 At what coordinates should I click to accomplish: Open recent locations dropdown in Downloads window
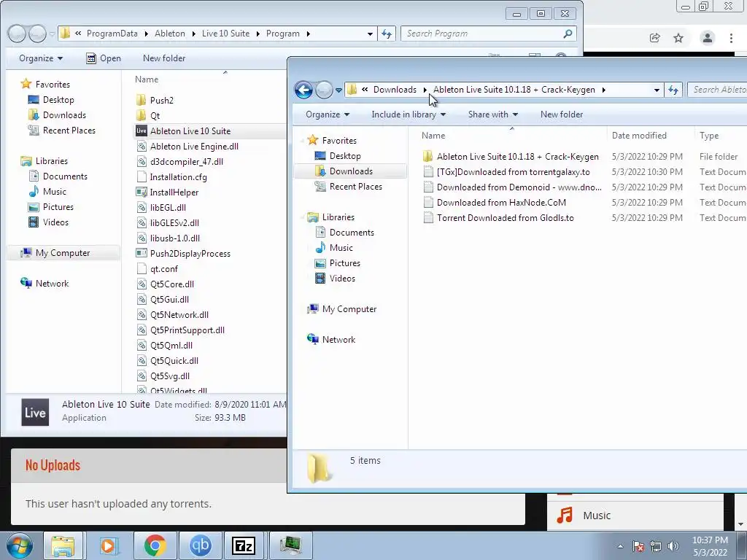pos(338,90)
